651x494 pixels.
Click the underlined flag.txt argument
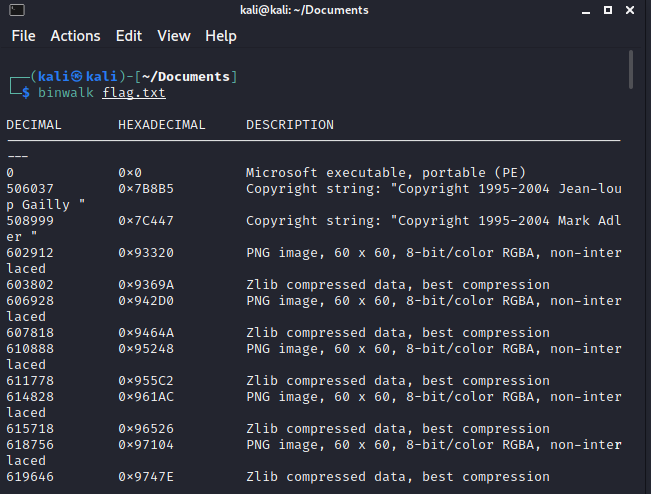[x=133, y=93]
